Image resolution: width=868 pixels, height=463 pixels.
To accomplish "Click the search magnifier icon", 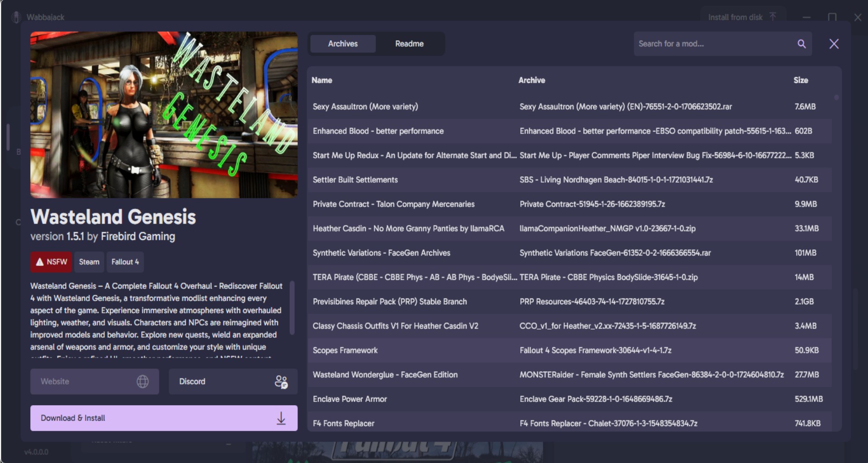I will (801, 44).
